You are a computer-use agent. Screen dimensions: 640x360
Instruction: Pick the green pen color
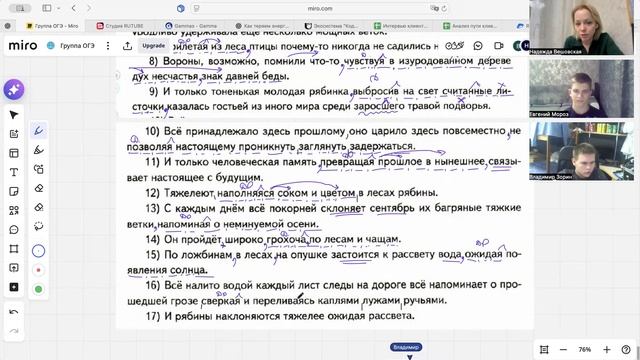point(38,289)
